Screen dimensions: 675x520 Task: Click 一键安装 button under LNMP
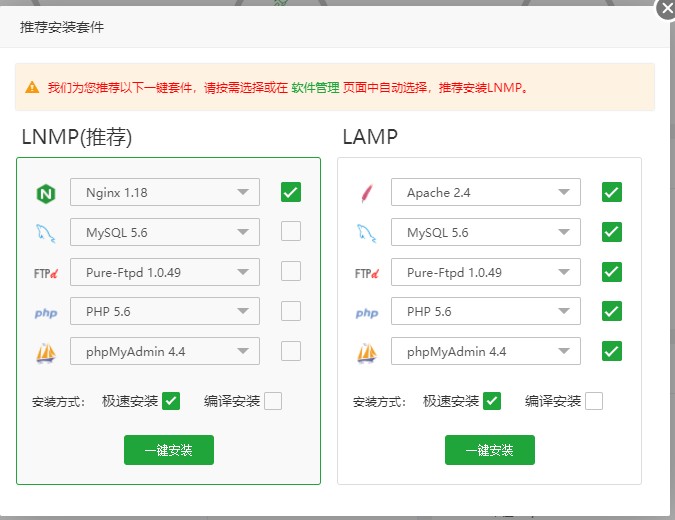pos(169,450)
